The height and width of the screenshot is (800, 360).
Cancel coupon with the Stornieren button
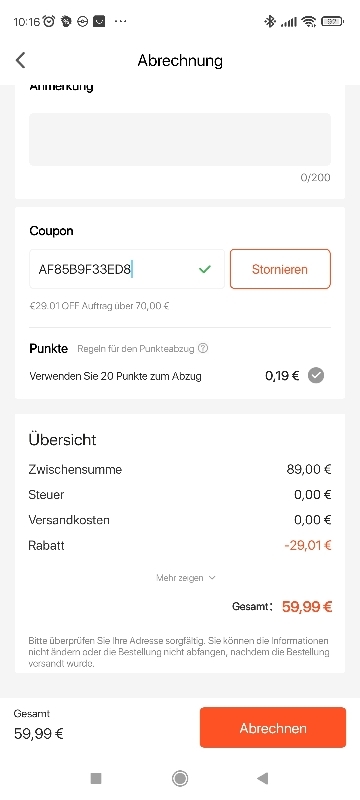coord(280,269)
